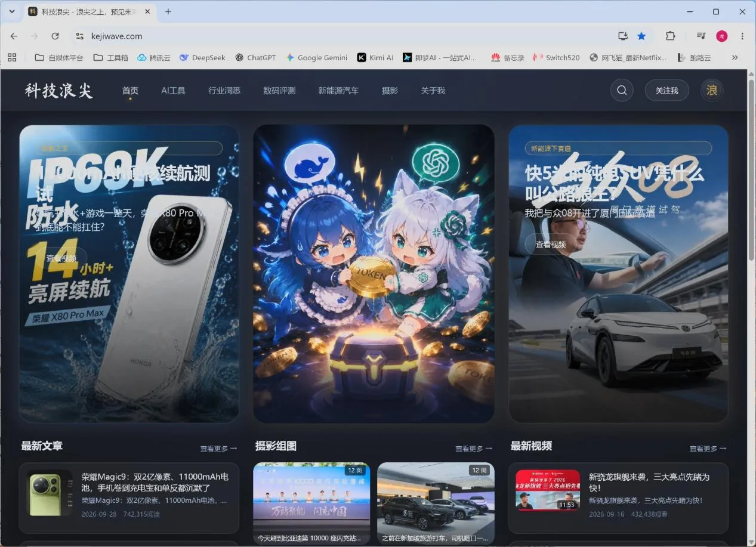Open the green phone article thumbnail
Screen dimensions: 756x547
[x=50, y=492]
